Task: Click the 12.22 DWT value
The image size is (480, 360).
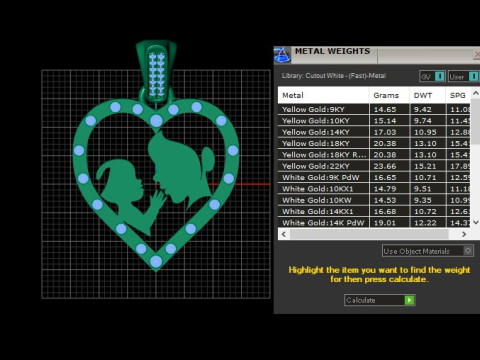Action: [425, 223]
